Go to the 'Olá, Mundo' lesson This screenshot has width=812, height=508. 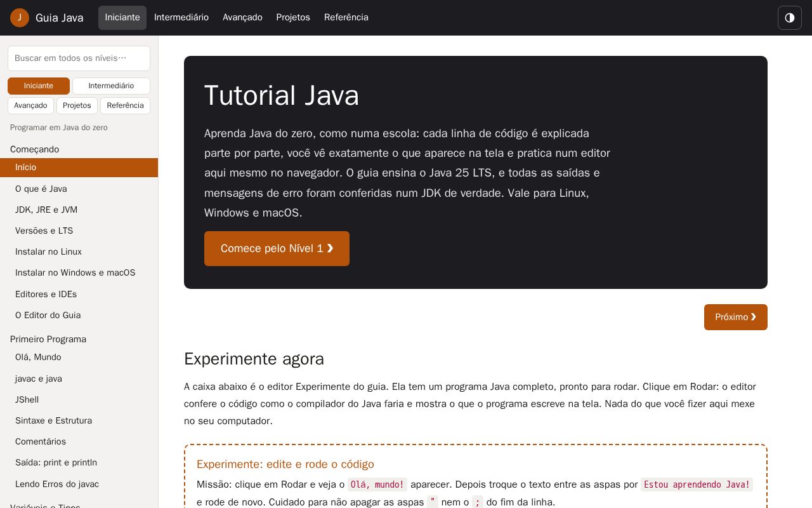coord(79,357)
